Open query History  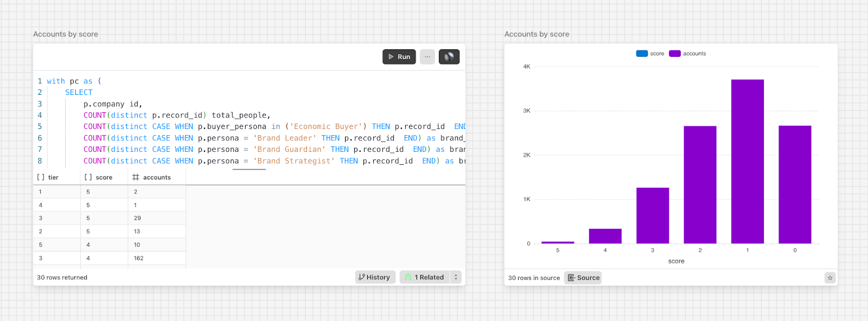[x=375, y=277]
